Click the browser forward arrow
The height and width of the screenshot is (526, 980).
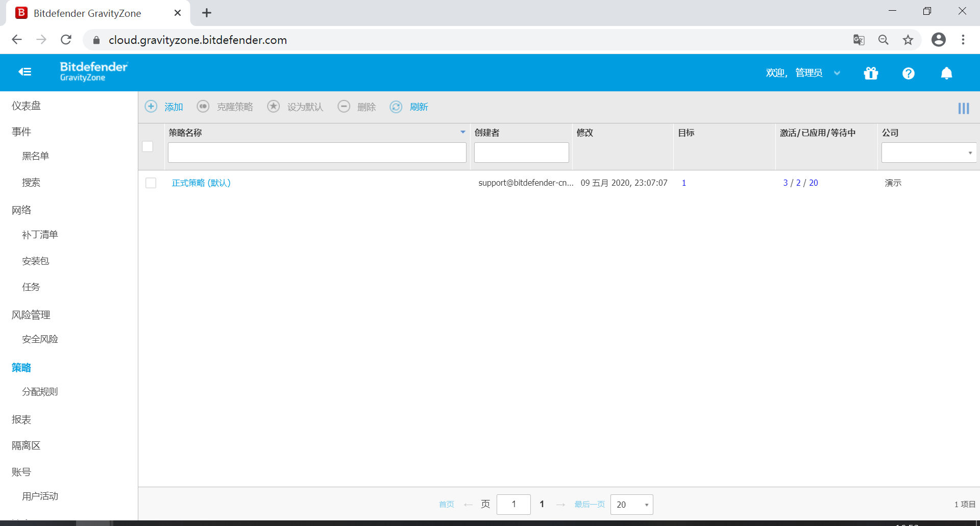[x=41, y=40]
